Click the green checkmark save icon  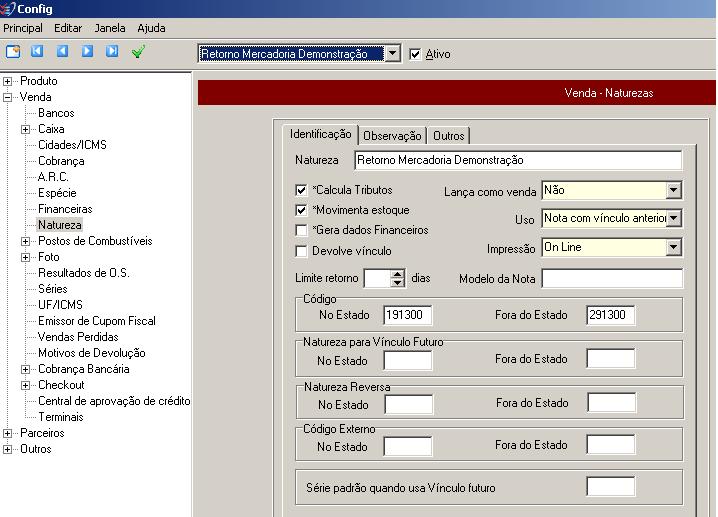pos(138,51)
